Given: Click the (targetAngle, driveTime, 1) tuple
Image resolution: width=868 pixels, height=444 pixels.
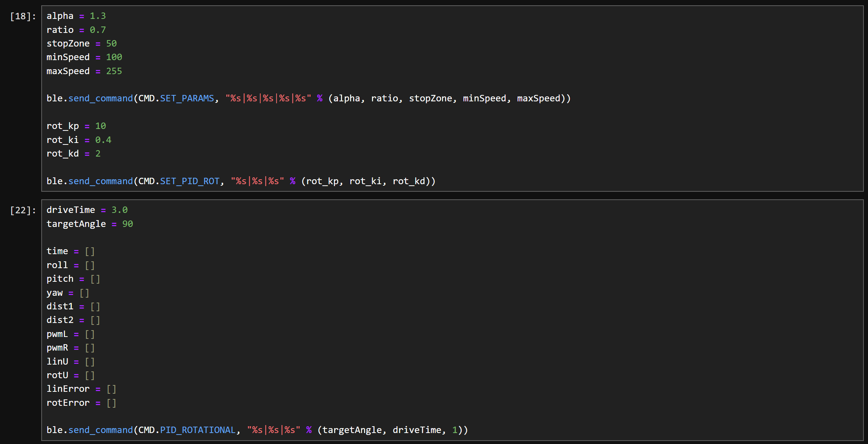Looking at the screenshot, I should tap(390, 430).
